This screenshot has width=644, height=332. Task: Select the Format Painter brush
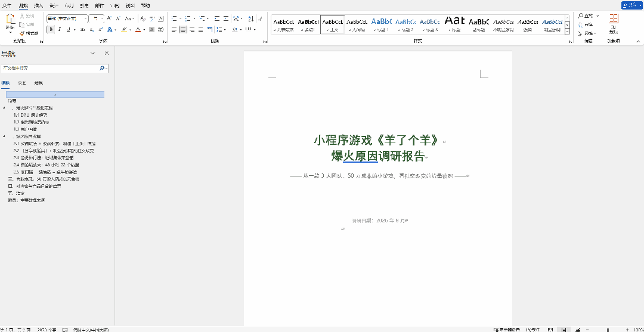(23, 33)
